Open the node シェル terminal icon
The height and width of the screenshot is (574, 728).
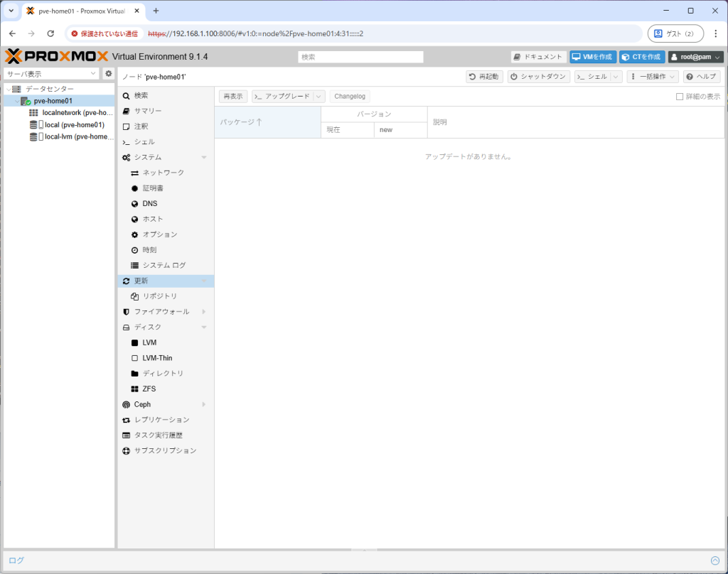coord(127,141)
